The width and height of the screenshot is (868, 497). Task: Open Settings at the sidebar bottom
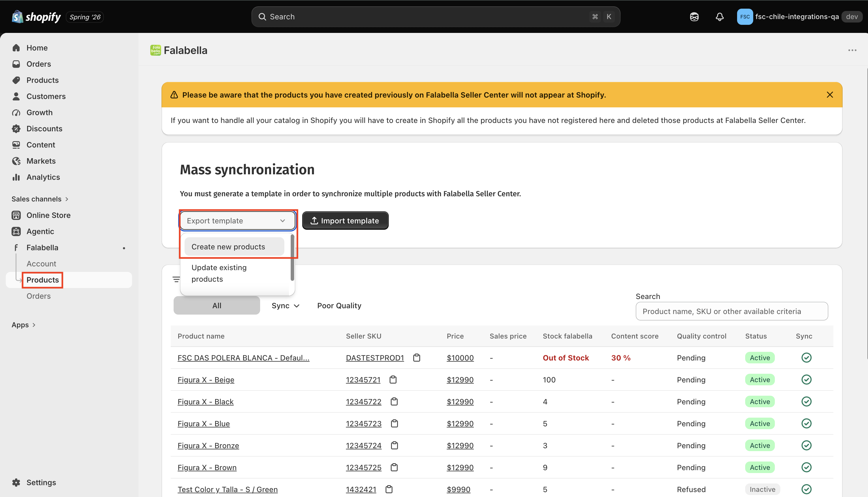click(69, 482)
